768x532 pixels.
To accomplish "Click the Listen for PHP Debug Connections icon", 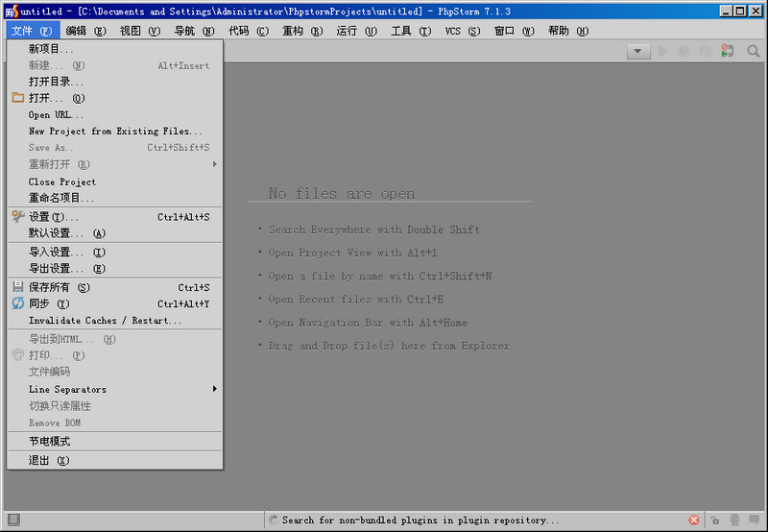I will point(728,51).
